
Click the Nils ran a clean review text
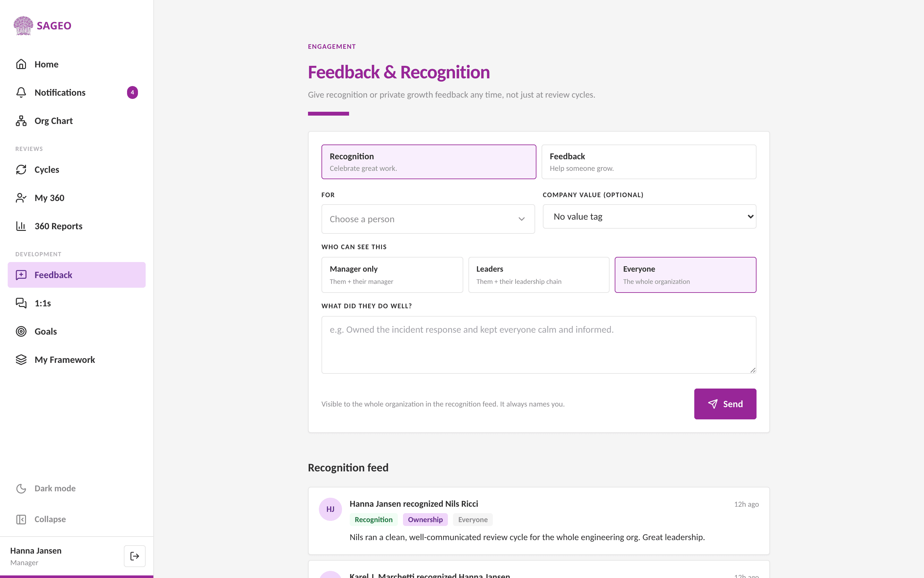pyautogui.click(x=527, y=537)
